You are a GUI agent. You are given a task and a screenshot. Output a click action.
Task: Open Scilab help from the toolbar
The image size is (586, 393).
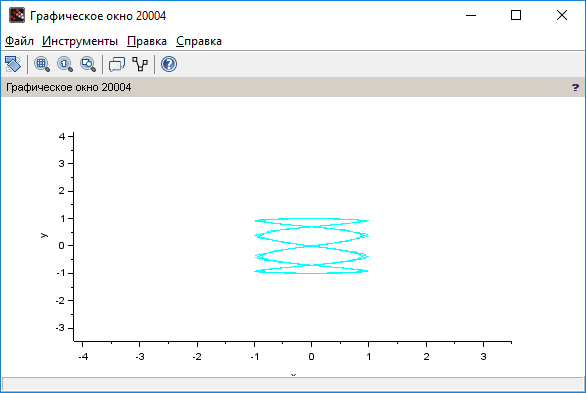point(169,64)
